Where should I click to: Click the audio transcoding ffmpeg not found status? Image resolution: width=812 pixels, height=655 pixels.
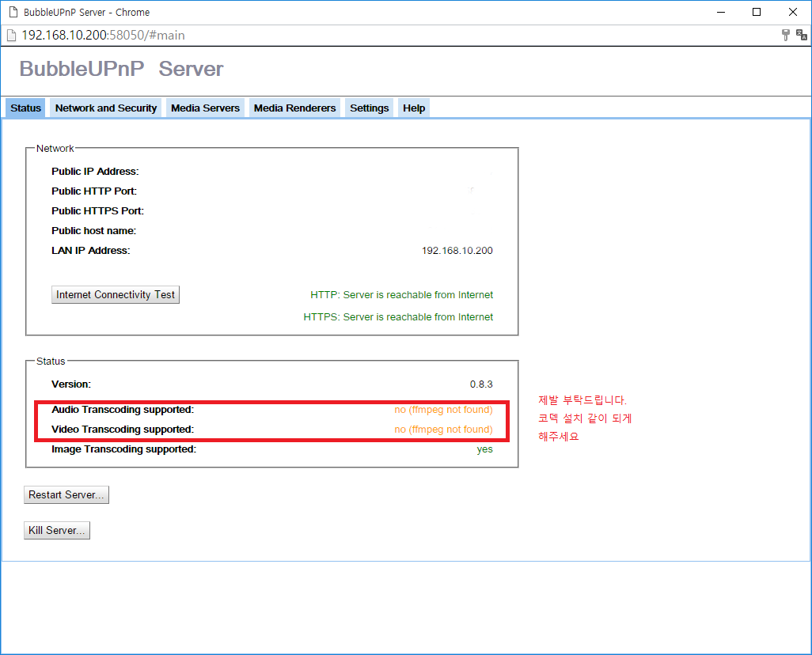[443, 410]
